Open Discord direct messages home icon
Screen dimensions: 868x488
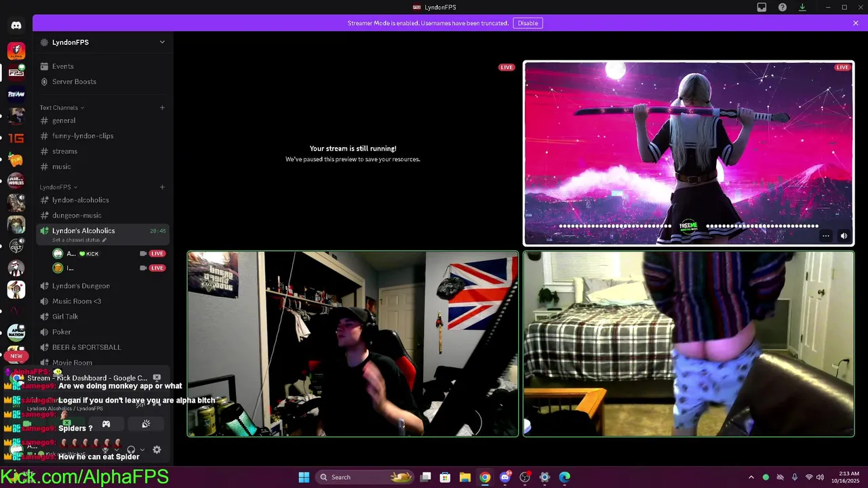coord(16,26)
